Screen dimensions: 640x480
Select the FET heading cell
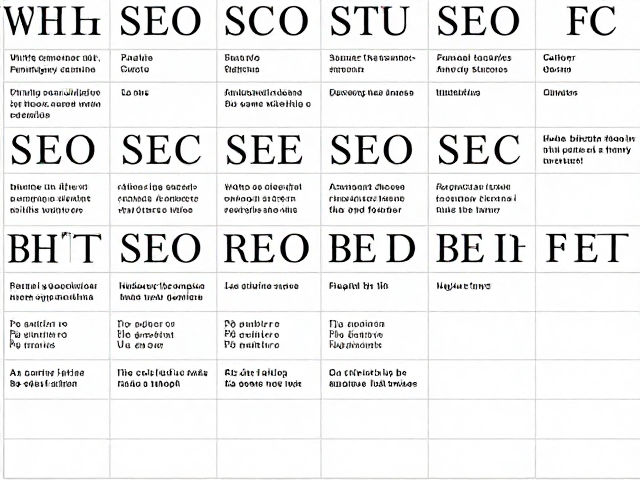tap(588, 249)
